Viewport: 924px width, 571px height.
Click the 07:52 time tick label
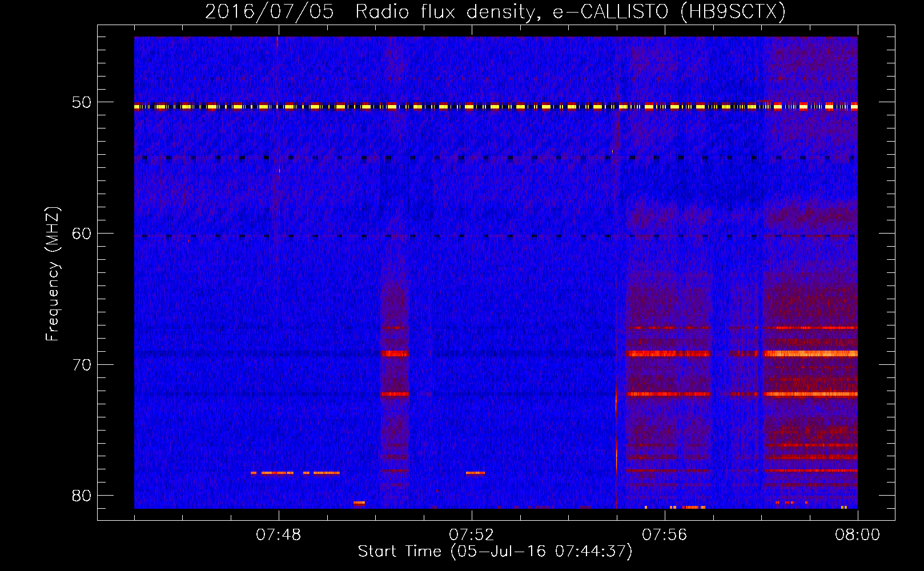(472, 535)
